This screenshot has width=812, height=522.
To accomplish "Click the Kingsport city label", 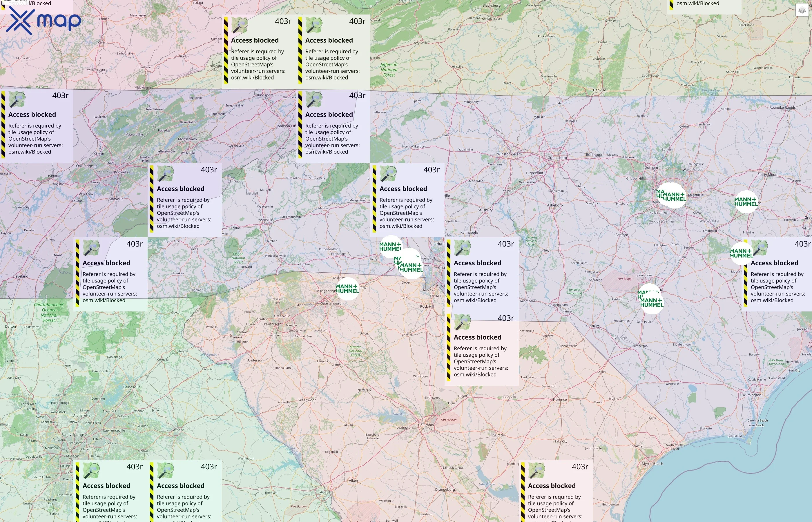I will pyautogui.click(x=265, y=95).
